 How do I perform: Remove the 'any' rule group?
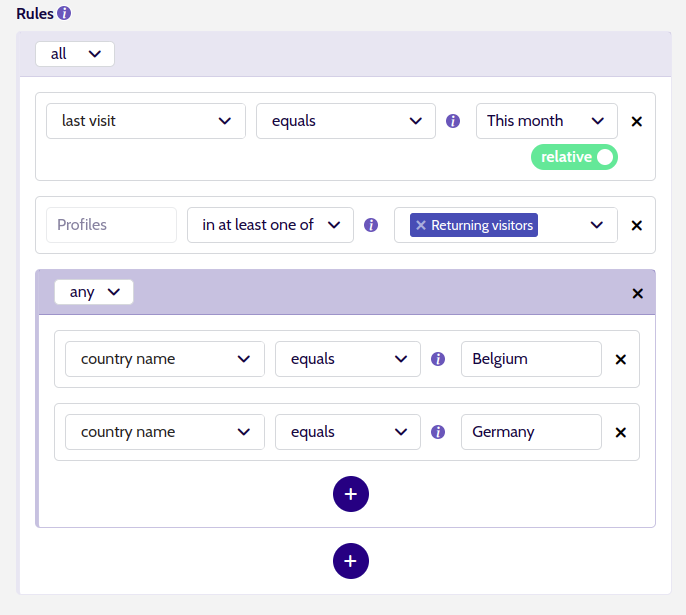click(x=637, y=294)
